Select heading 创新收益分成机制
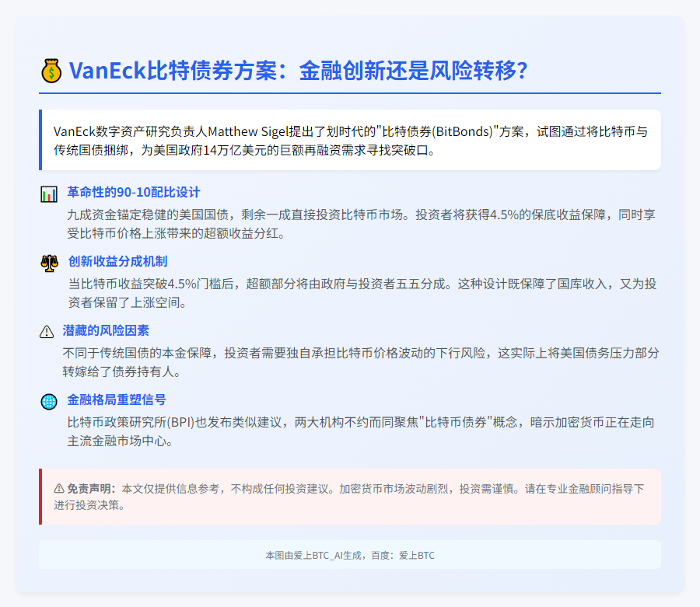Image resolution: width=700 pixels, height=607 pixels. coord(117,261)
